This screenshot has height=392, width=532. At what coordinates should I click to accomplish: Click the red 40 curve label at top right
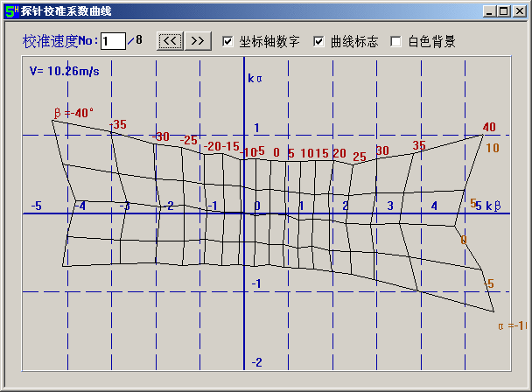(488, 128)
